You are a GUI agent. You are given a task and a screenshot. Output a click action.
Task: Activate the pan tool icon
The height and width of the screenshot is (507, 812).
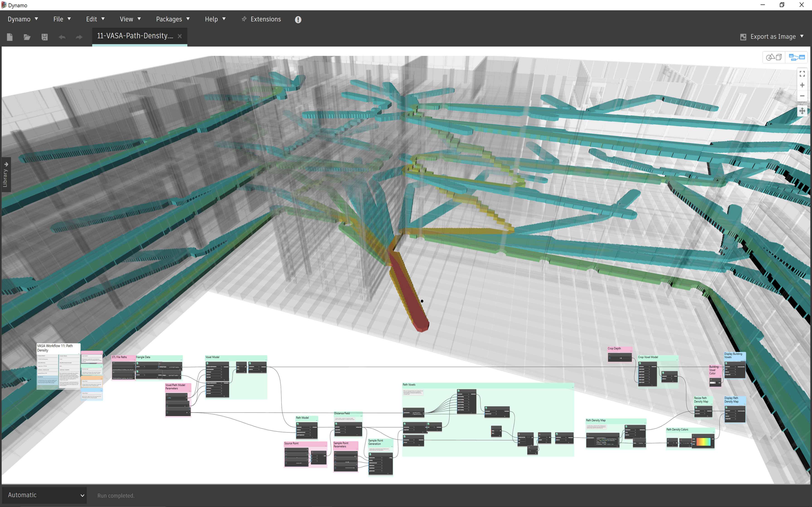[802, 111]
